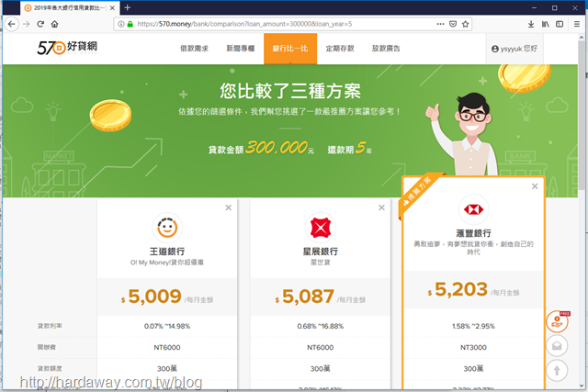The height and width of the screenshot is (392, 588).
Task: Toggle the sidebar view icon
Action: click(x=560, y=24)
